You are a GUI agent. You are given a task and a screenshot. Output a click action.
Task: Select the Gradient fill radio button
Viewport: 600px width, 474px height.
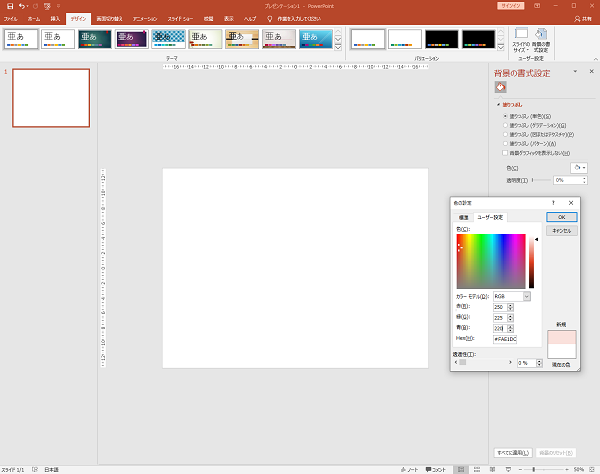(505, 125)
